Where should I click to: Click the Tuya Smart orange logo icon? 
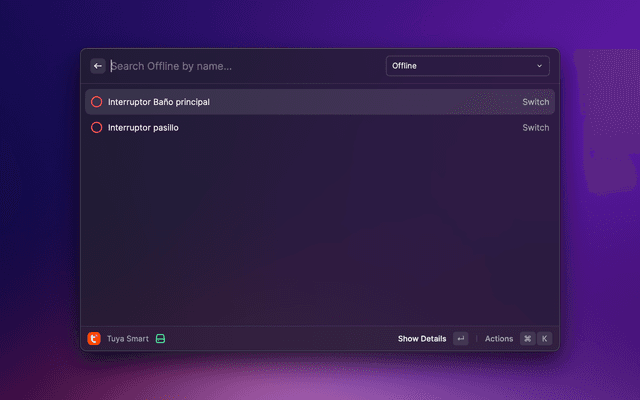(94, 339)
